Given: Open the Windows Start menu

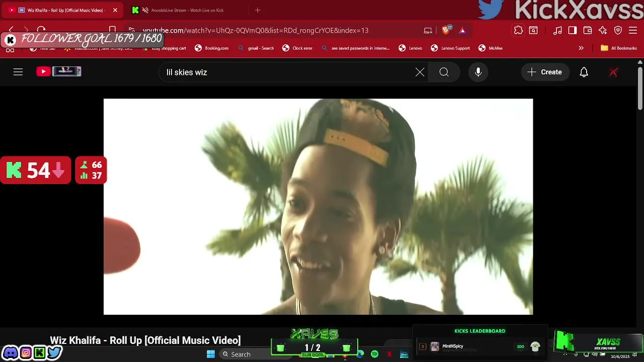Looking at the screenshot, I should pos(211,354).
